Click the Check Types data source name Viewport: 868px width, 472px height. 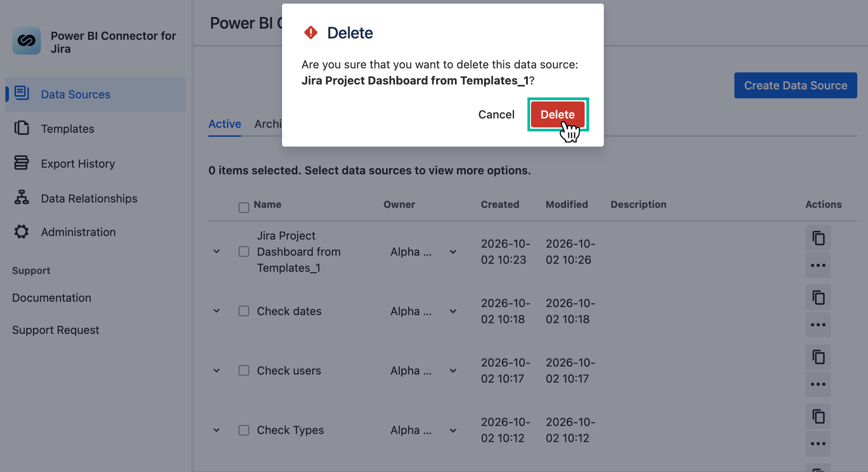click(291, 430)
